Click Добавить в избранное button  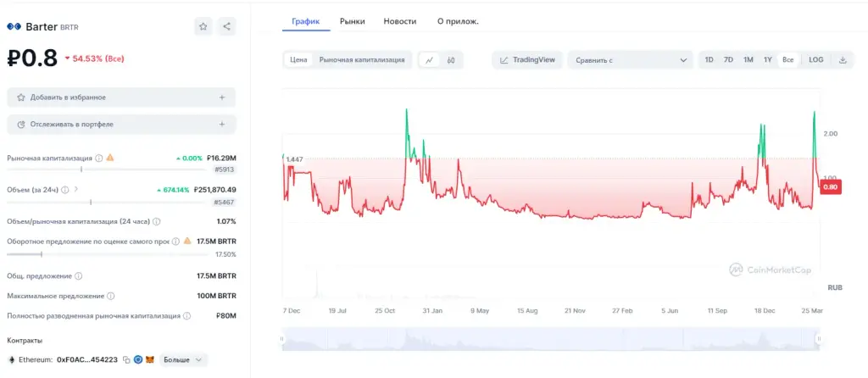(x=121, y=97)
